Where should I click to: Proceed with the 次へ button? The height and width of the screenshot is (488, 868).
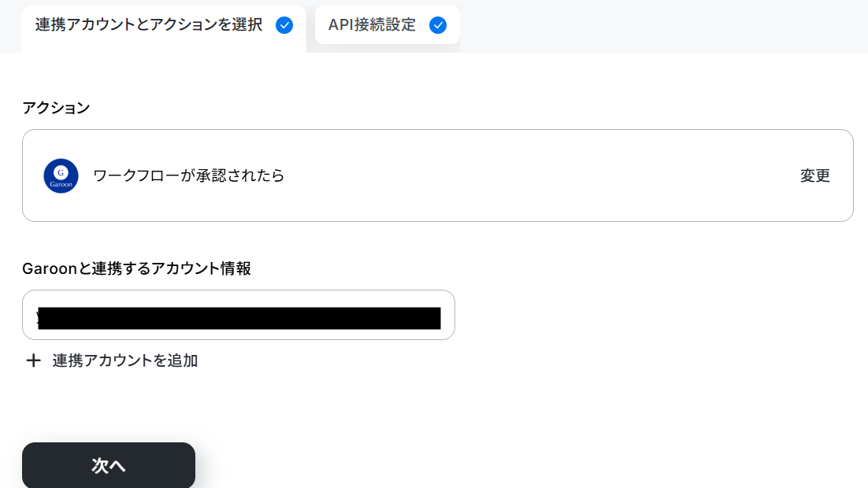click(109, 465)
